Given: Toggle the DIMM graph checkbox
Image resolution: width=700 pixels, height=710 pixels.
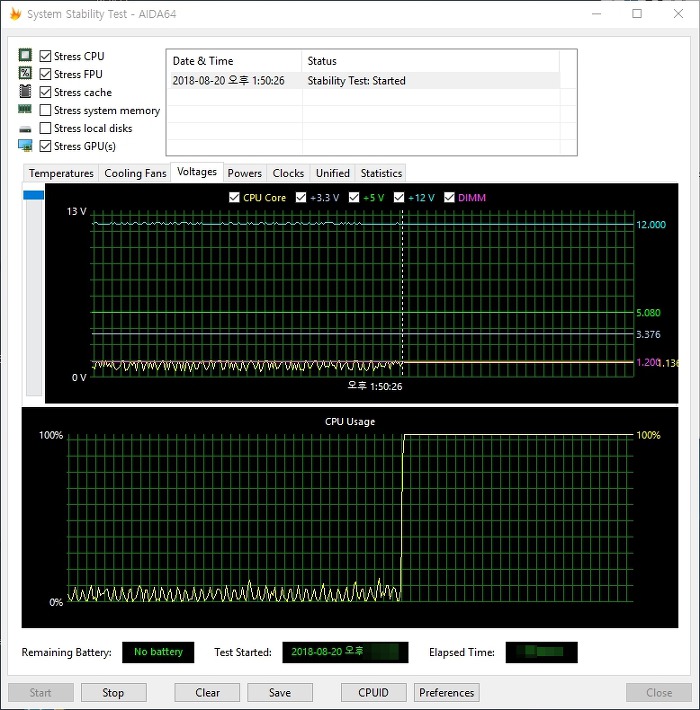Looking at the screenshot, I should click(x=449, y=197).
